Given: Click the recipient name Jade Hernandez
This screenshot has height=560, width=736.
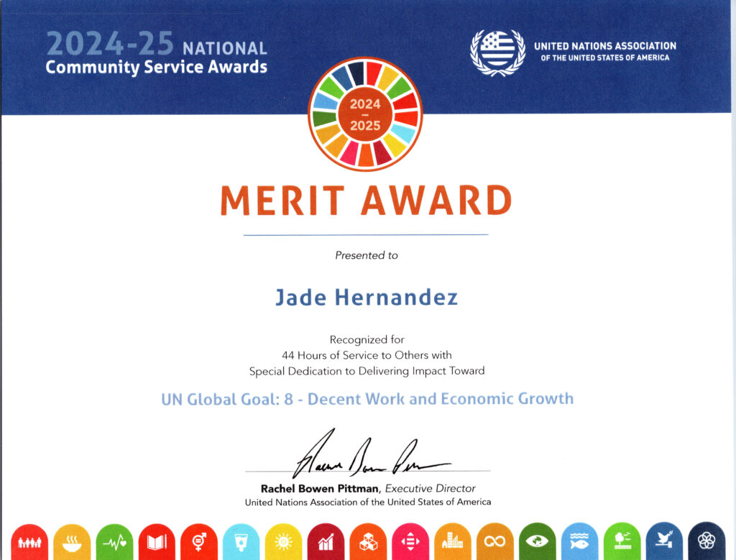Looking at the screenshot, I should tap(367, 298).
